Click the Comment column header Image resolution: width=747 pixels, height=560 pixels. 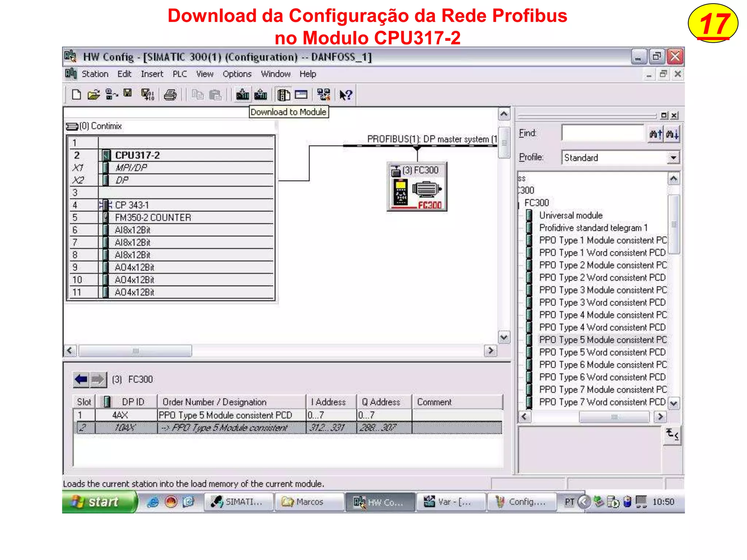(x=457, y=402)
